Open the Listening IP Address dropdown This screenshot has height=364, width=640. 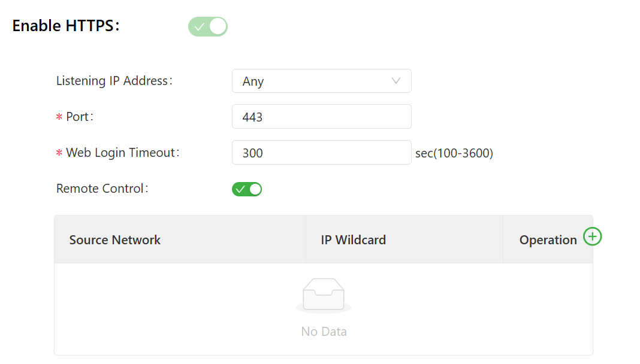point(321,81)
